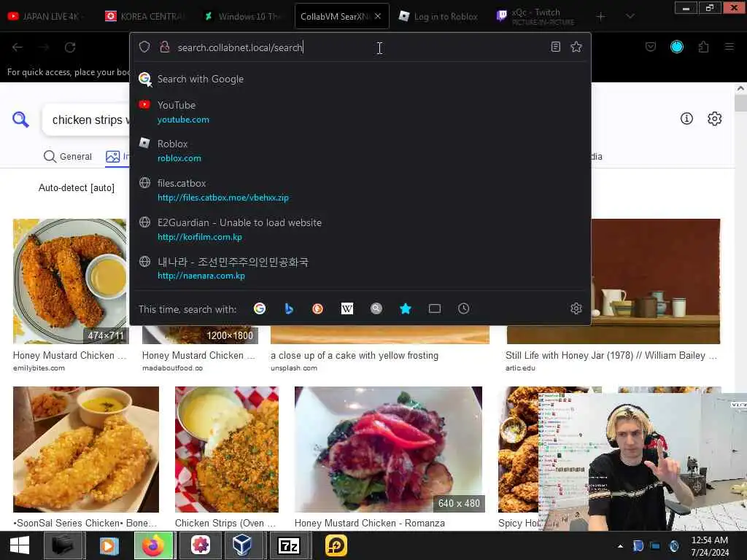Image resolution: width=747 pixels, height=560 pixels.
Task: Go back to the previous page
Action: (18, 47)
